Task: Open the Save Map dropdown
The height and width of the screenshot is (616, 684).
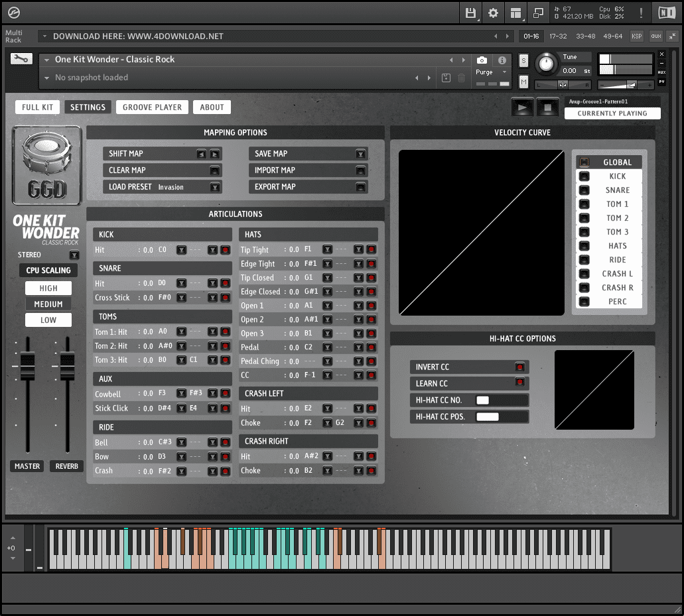Action: pyautogui.click(x=360, y=154)
